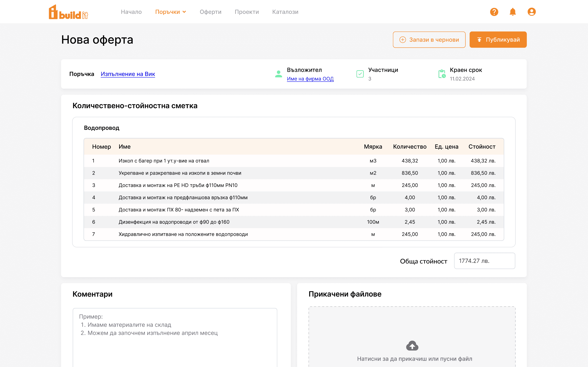The width and height of the screenshot is (588, 367).
Task: Select row Дизенфекция на водопроводи
Action: (294, 222)
